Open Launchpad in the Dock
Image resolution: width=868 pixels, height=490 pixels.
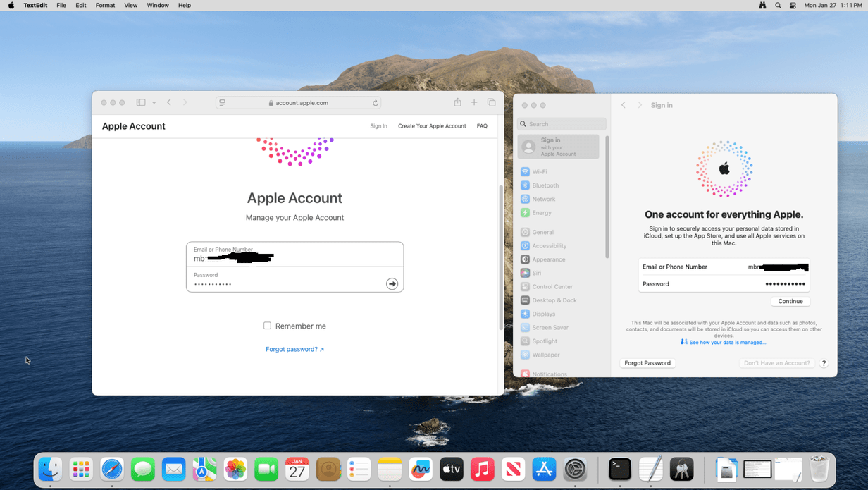[81, 469]
